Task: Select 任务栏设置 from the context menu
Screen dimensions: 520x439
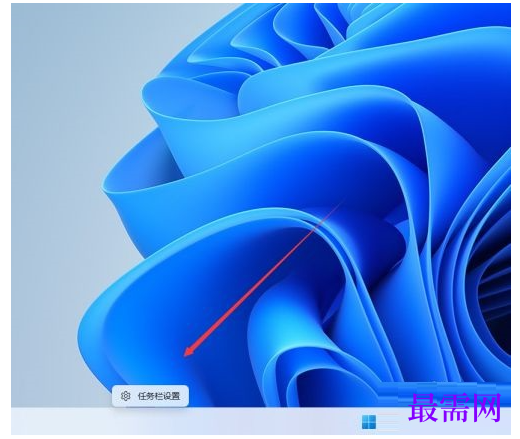Action: 150,396
